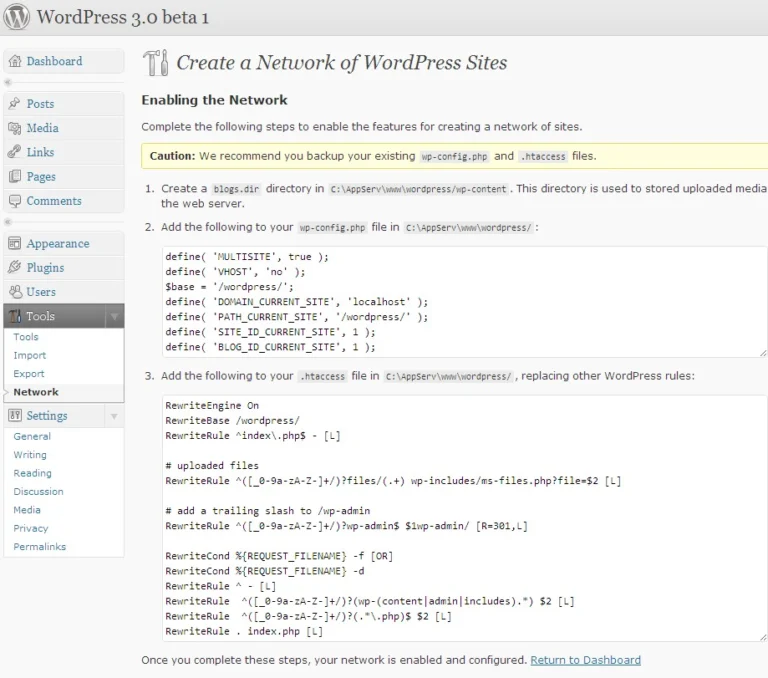Click the '# uploaded files' comment line
This screenshot has height=678, width=768.
(x=212, y=466)
